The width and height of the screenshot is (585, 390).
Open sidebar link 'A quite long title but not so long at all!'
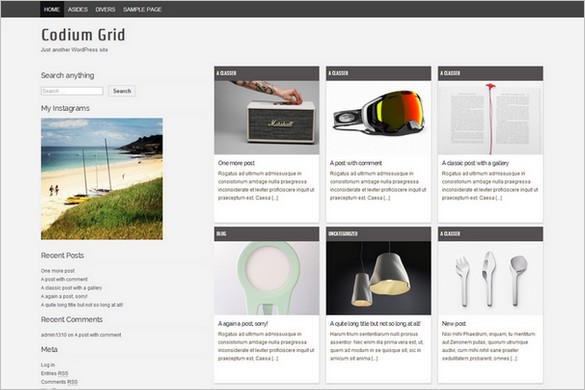point(82,305)
